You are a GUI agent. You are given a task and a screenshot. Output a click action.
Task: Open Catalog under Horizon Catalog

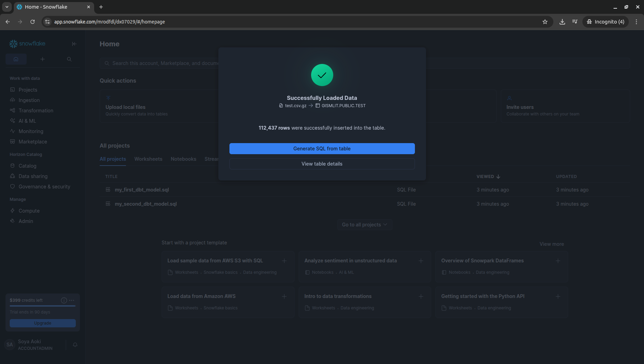27,166
